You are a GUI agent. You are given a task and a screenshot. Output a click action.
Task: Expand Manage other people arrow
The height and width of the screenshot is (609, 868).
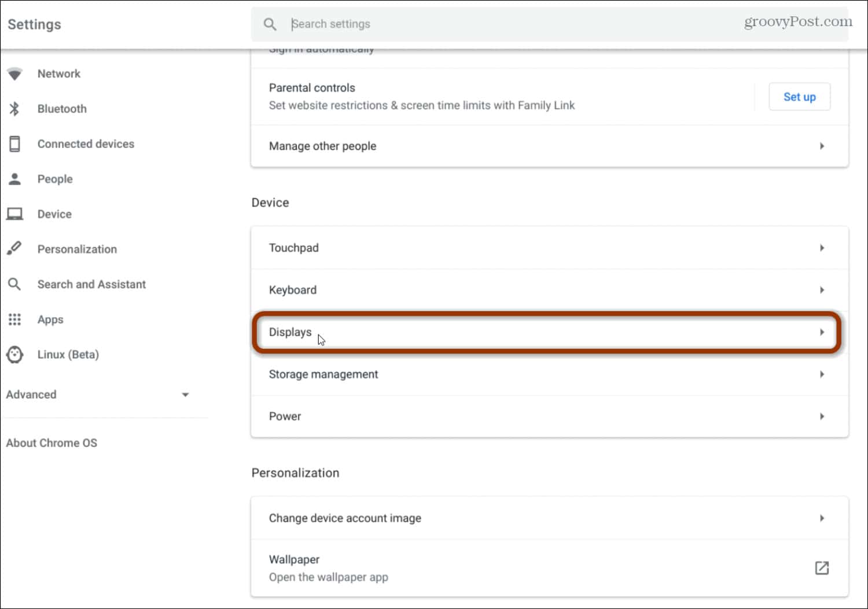pos(822,146)
